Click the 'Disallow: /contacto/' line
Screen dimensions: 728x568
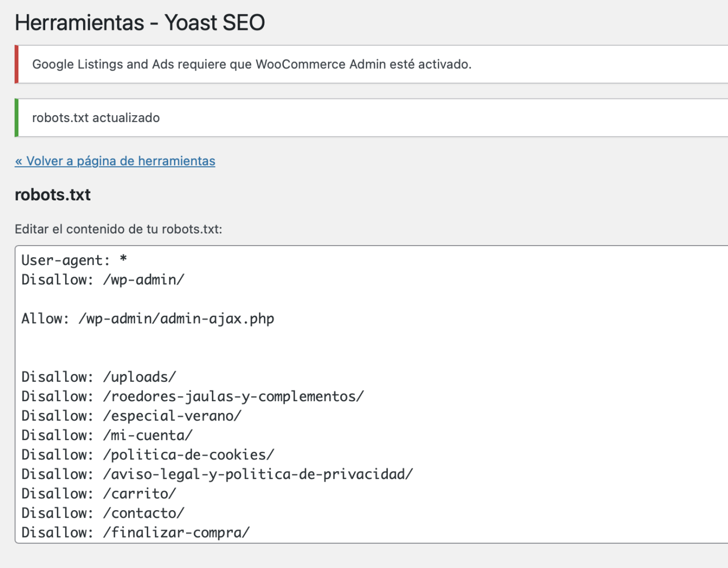[x=103, y=513]
